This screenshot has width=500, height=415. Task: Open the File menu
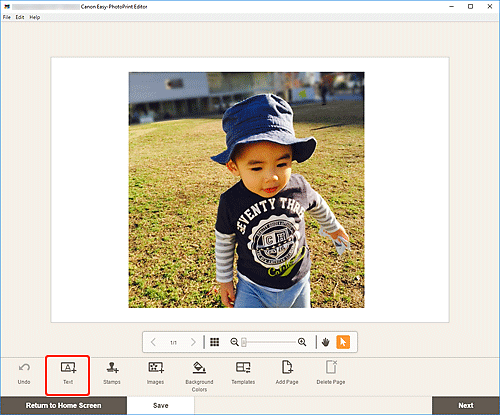7,17
